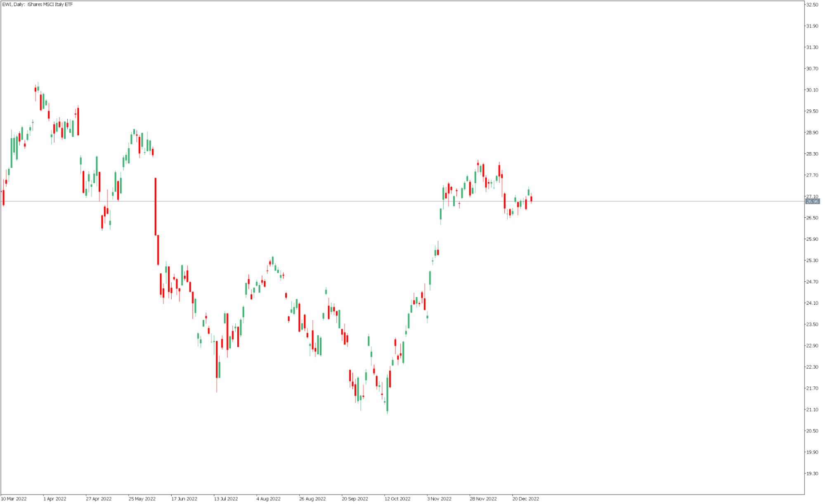
Task: Click the '17 Jun 2022' date label
Action: 184,499
